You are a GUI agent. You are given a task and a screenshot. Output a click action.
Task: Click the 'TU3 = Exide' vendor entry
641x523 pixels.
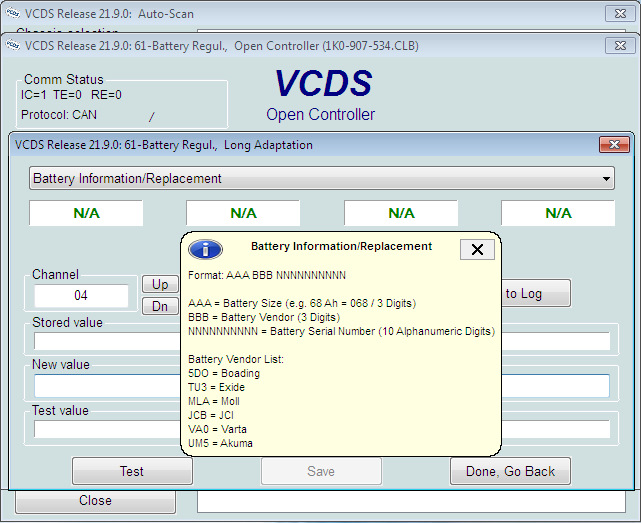[x=216, y=387]
